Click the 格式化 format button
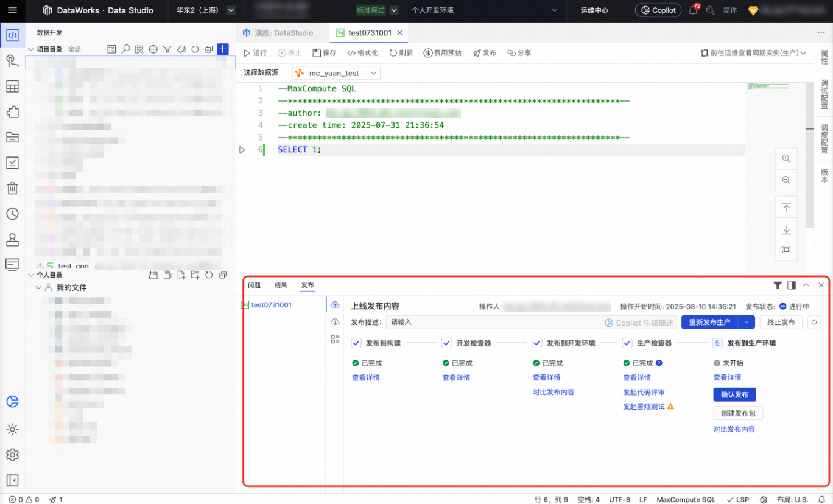The image size is (833, 504). point(362,53)
